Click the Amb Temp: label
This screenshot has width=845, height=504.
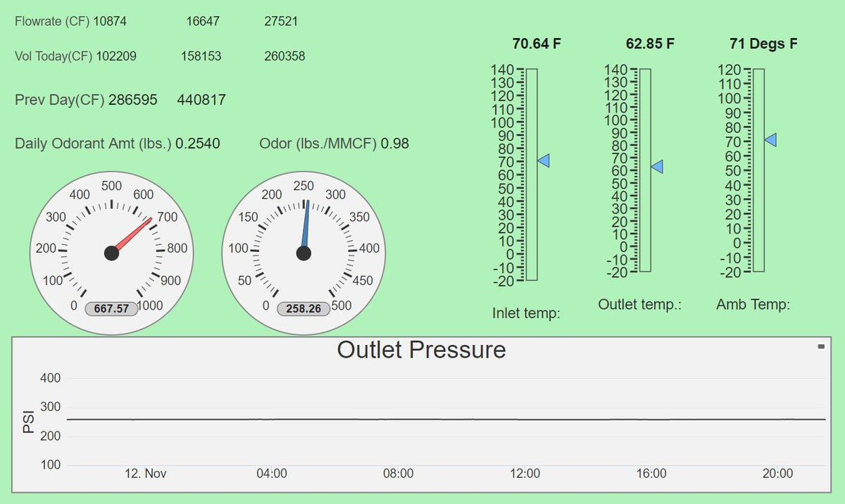(x=753, y=305)
